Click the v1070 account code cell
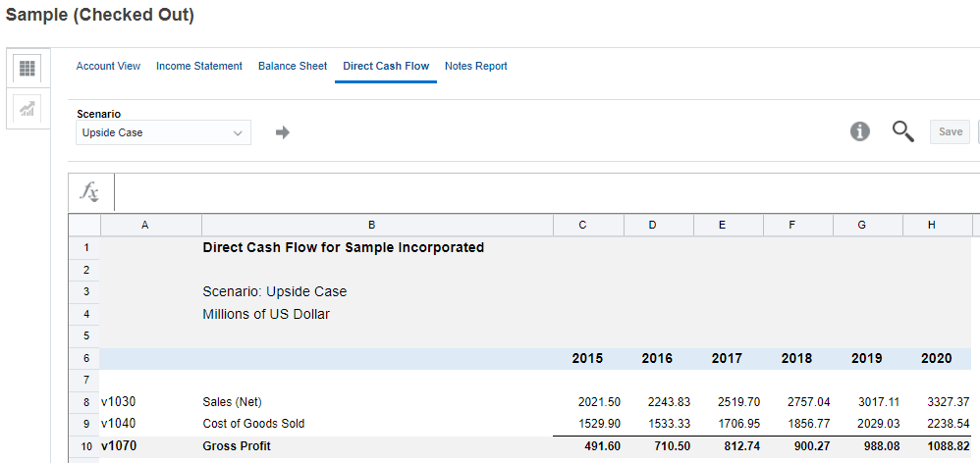The image size is (980, 463). pyautogui.click(x=150, y=446)
